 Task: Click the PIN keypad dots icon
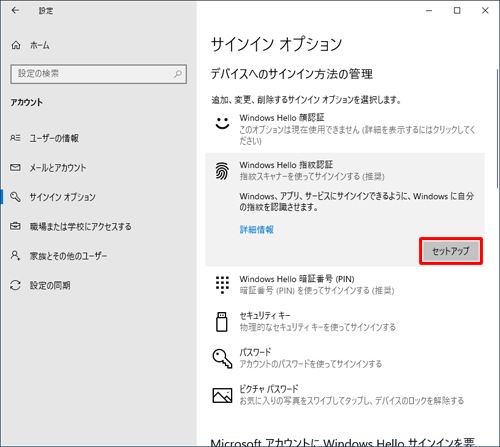pos(222,285)
